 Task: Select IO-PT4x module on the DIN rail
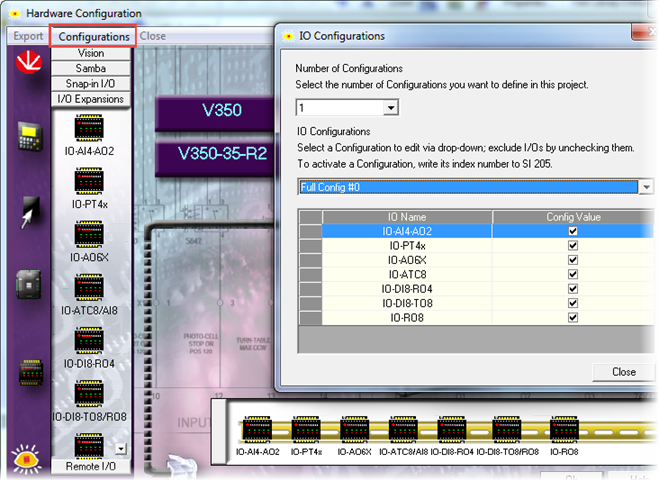[306, 430]
